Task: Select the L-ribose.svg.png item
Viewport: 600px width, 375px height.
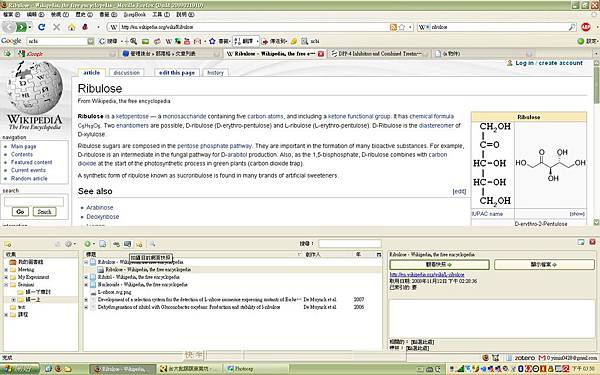Action: click(x=114, y=292)
